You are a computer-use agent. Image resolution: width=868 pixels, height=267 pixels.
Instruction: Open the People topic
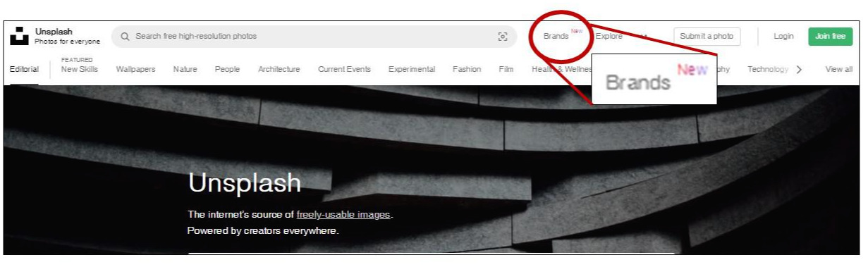pos(227,70)
